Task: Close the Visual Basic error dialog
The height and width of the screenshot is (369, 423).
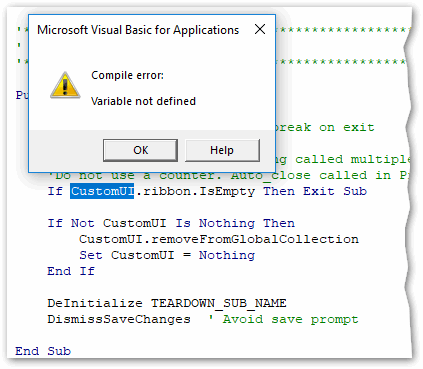Action: (x=260, y=29)
